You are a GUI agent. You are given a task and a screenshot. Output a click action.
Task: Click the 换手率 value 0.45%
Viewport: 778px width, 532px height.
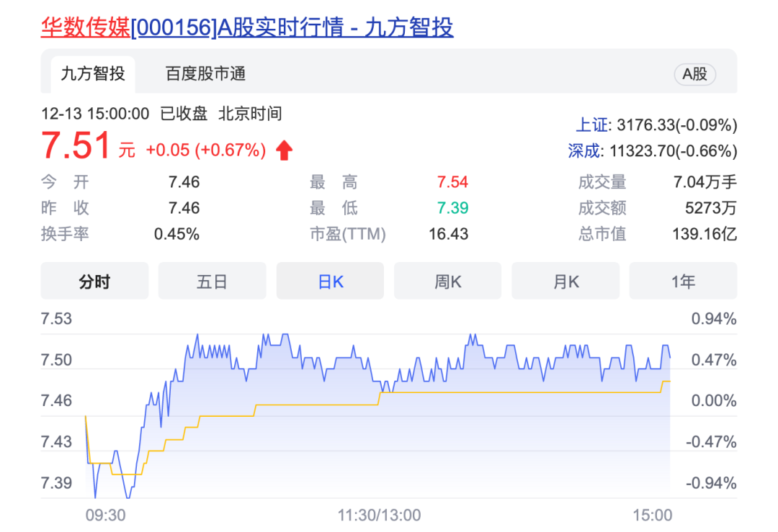pyautogui.click(x=176, y=233)
